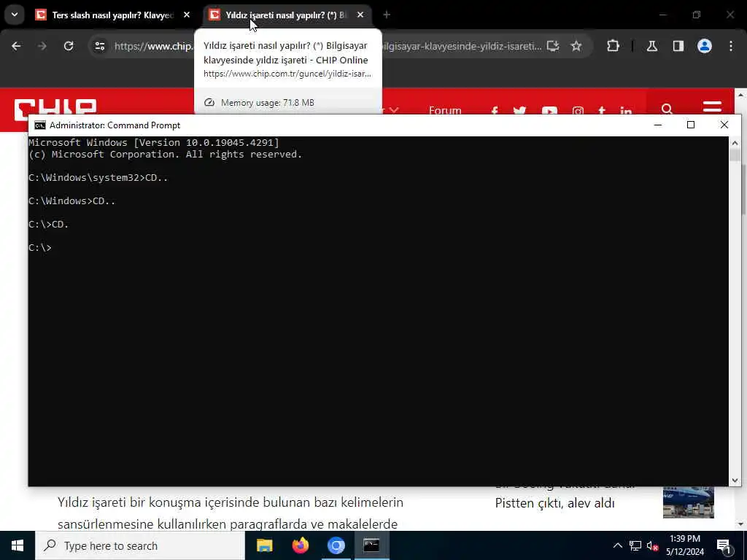Open the Chrome tab search dropdown arrow

[x=15, y=15]
